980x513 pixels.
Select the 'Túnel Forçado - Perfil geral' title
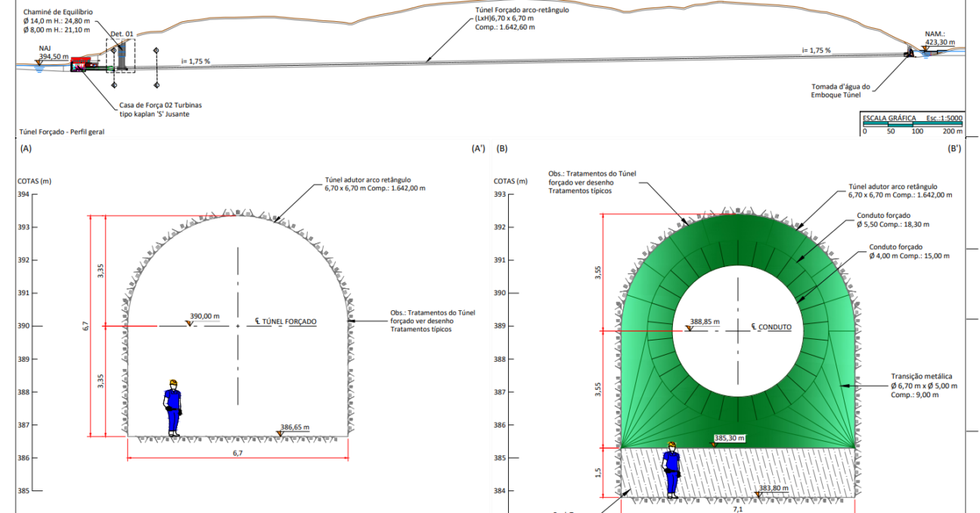click(61, 131)
